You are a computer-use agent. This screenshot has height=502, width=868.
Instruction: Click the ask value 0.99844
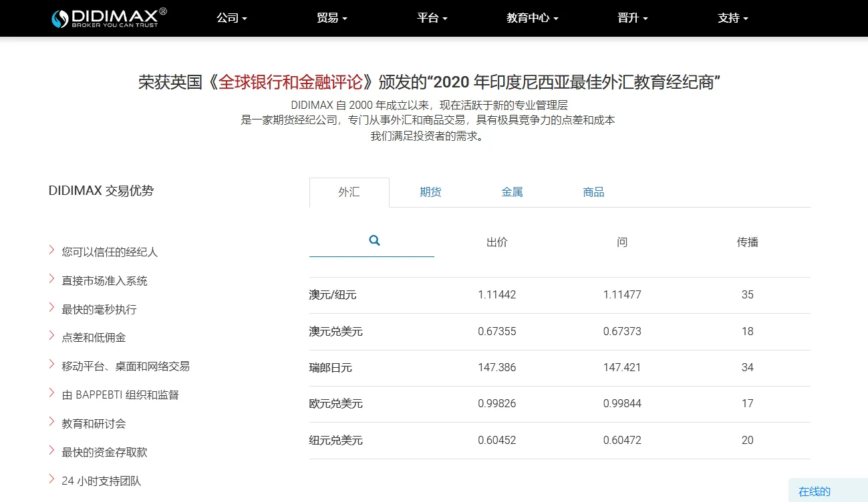pos(622,403)
